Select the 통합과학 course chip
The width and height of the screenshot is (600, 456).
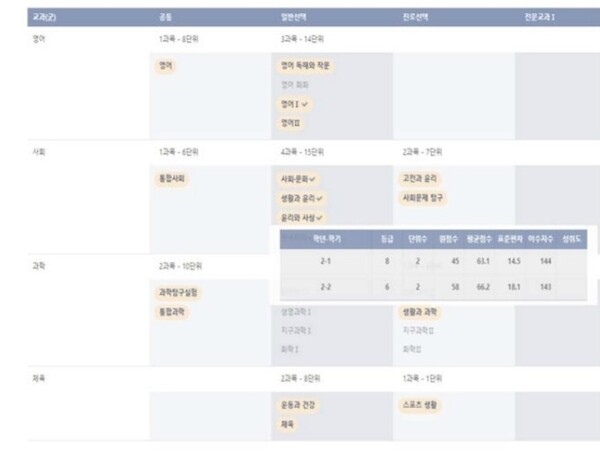pos(172,312)
